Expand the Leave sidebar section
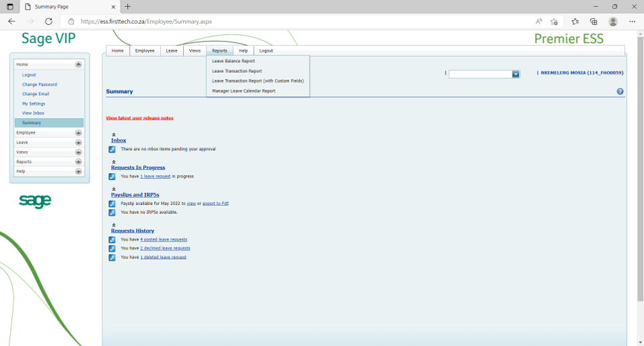The width and height of the screenshot is (644, 346). pyautogui.click(x=78, y=142)
